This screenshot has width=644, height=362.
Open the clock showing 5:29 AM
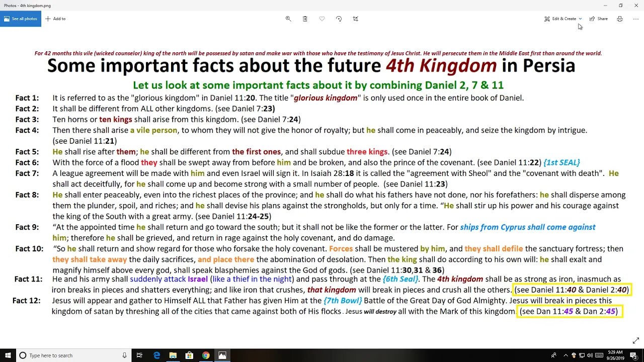(616, 355)
